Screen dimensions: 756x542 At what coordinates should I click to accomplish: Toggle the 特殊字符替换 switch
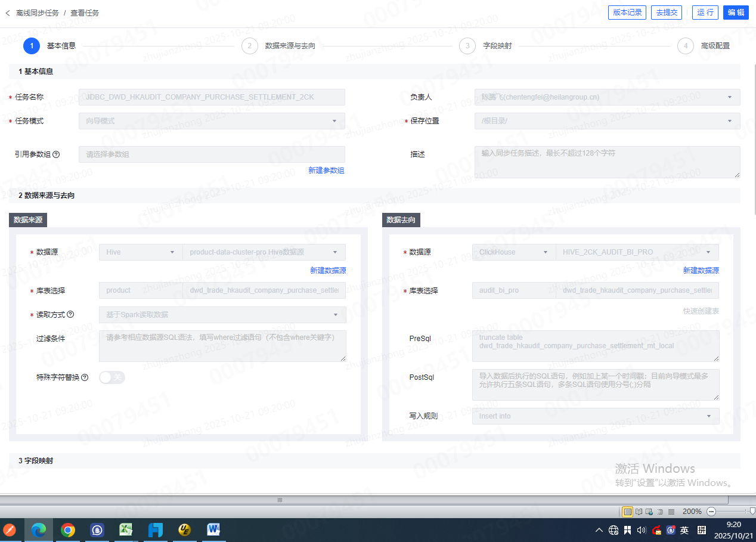112,377
